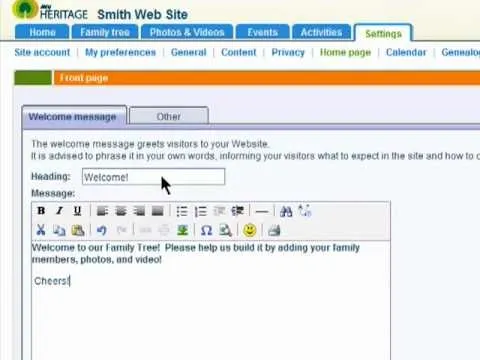Open Privacy settings link

pyautogui.click(x=288, y=52)
